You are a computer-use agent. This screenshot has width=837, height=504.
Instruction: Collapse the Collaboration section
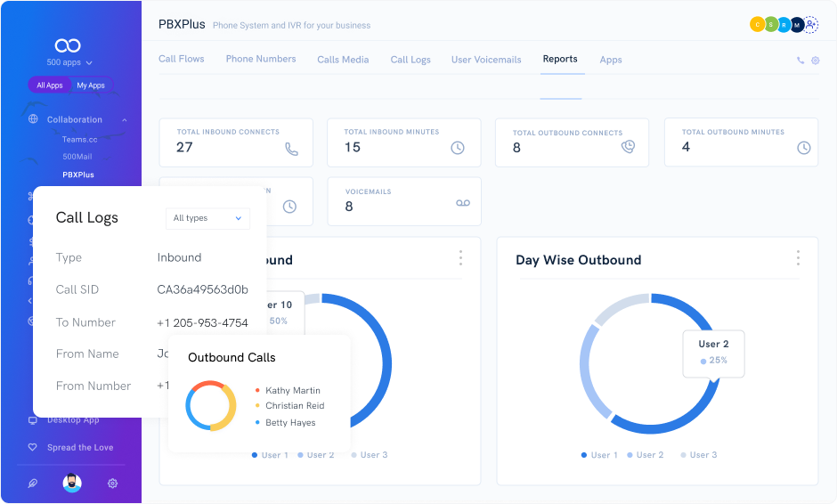124,119
